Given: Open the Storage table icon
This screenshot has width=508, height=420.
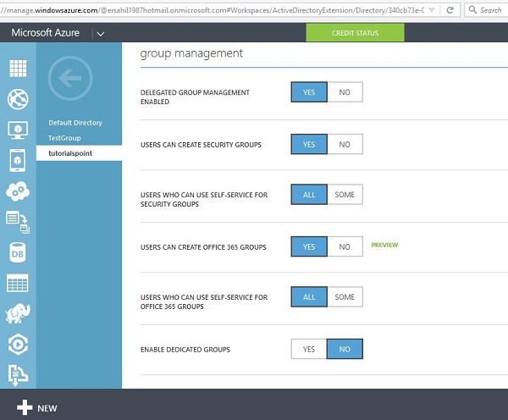Looking at the screenshot, I should pos(18,283).
